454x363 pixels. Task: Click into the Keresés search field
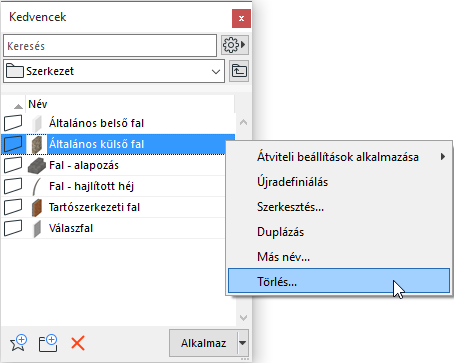(110, 46)
